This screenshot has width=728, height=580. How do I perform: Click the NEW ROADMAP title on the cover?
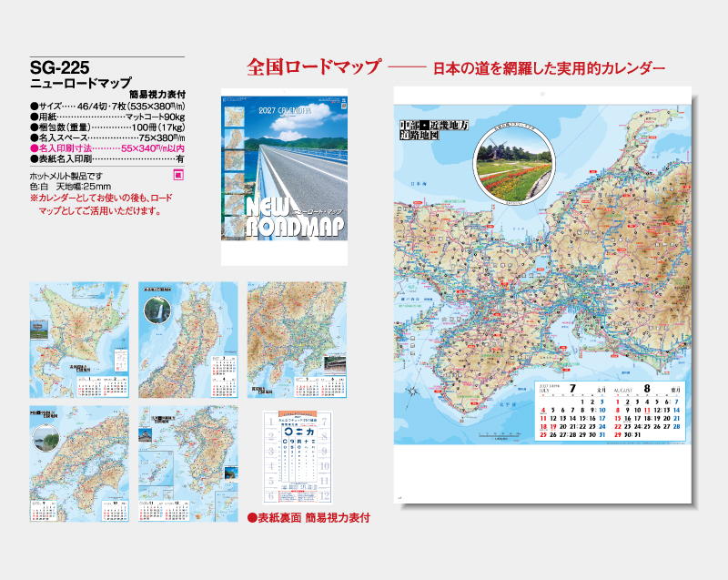click(x=296, y=218)
